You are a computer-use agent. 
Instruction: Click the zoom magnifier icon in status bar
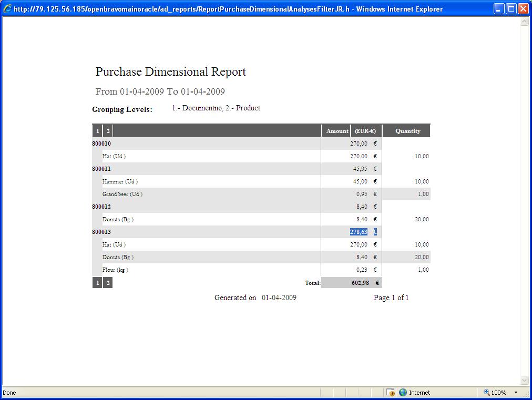[x=486, y=393]
